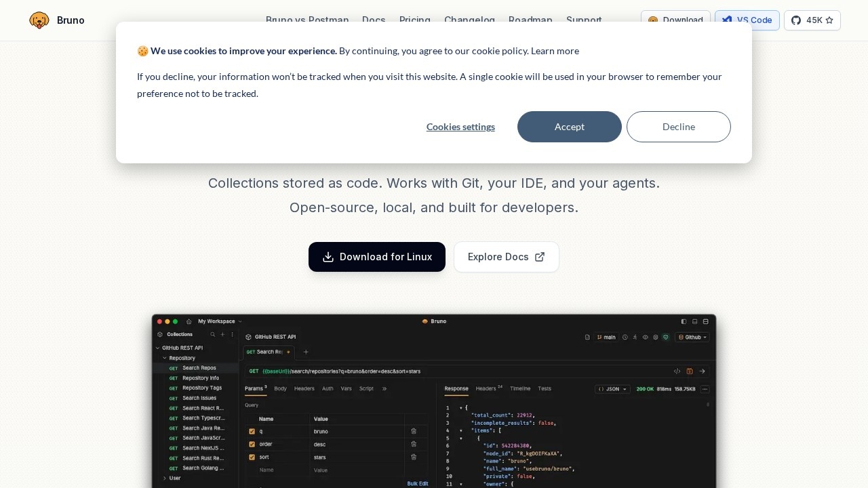The height and width of the screenshot is (488, 868).
Task: Open the Roadmap nav item
Action: pos(530,20)
